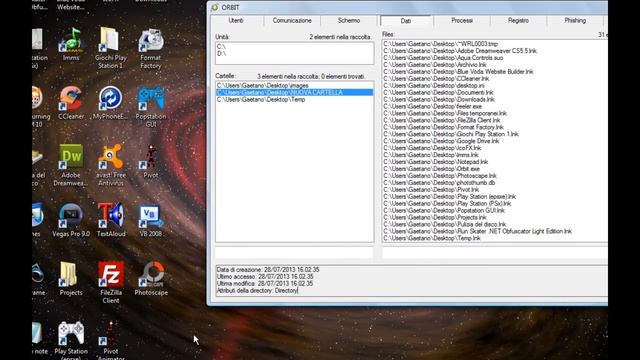Select the Desktop\images folder entry
Screen dimensions: 640x360
pyautogui.click(x=294, y=86)
